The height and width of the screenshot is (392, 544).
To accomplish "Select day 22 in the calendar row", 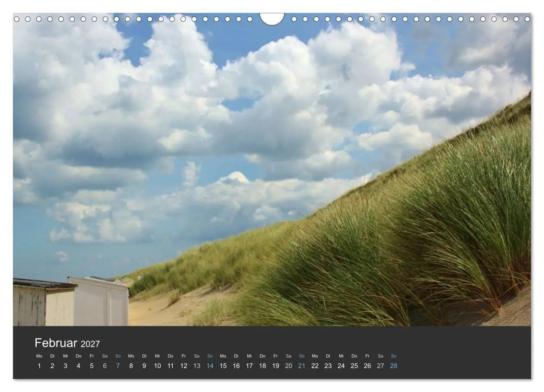I will (315, 366).
